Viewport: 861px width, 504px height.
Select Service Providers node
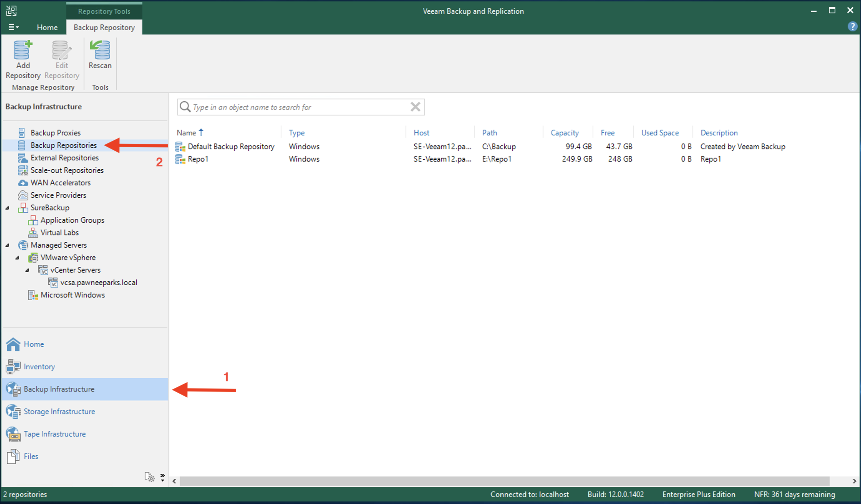coord(58,195)
